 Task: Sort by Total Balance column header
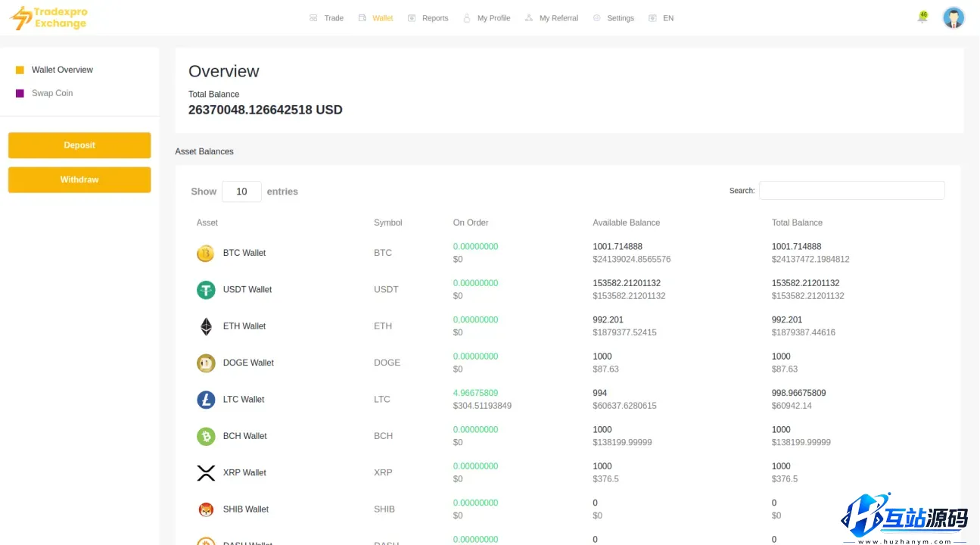(x=797, y=223)
